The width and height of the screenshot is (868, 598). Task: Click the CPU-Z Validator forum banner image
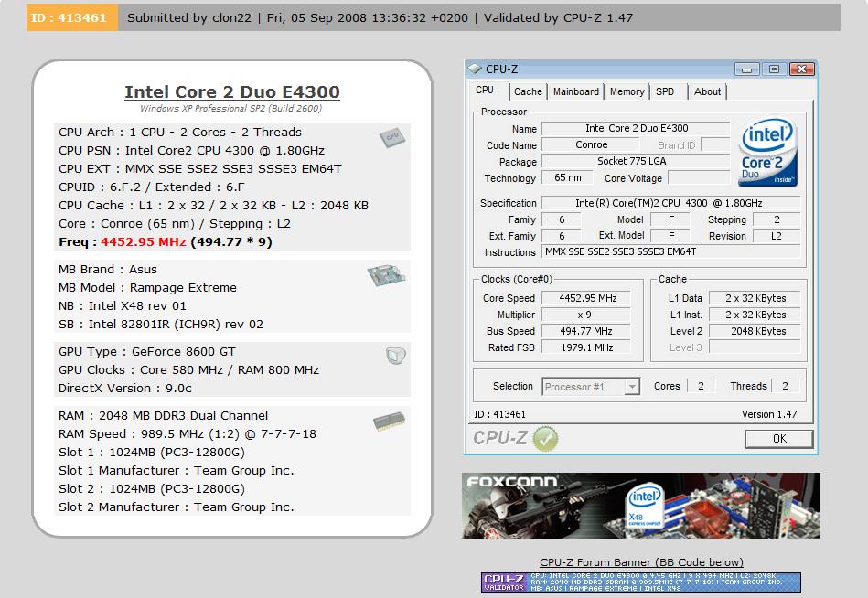click(x=641, y=582)
